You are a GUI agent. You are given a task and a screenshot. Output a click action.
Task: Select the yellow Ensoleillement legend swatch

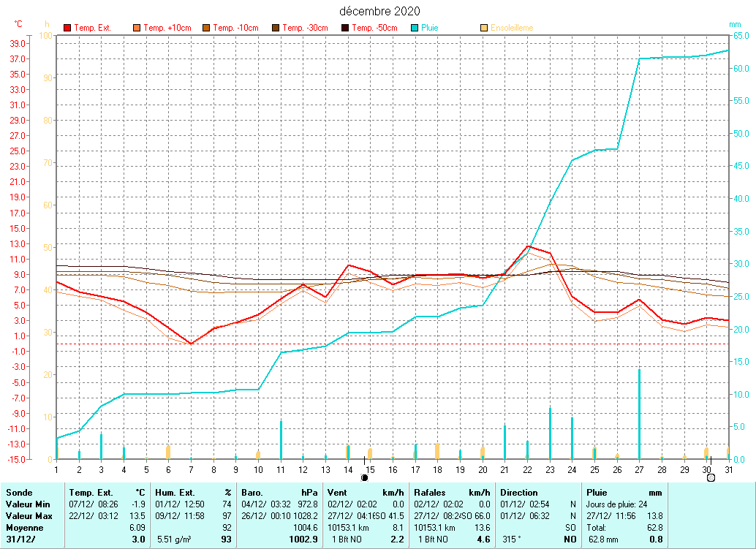[484, 28]
